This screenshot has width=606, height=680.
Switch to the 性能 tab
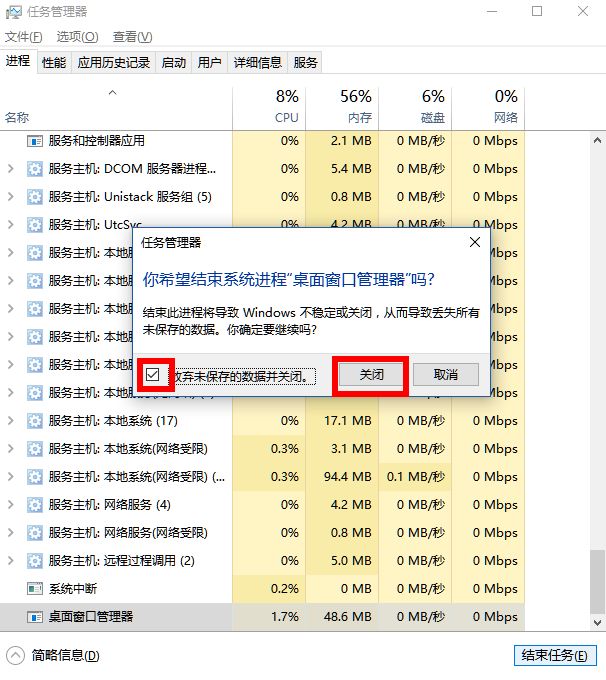point(54,62)
